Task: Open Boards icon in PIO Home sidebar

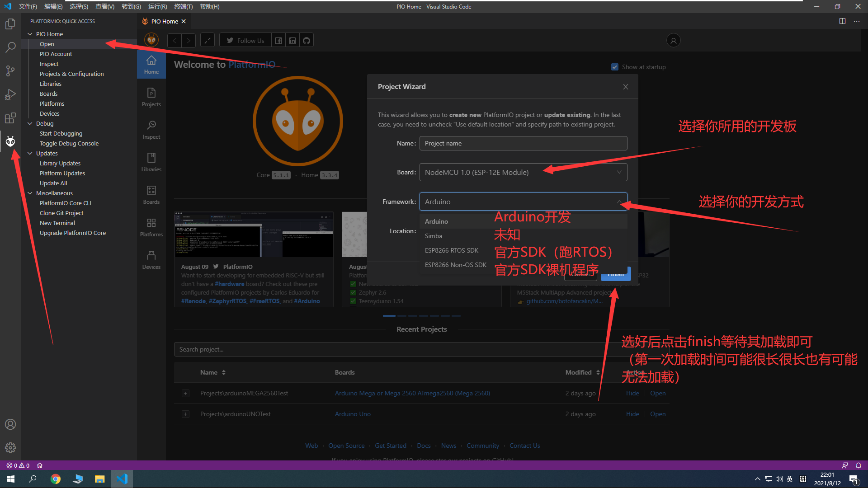Action: click(x=151, y=194)
